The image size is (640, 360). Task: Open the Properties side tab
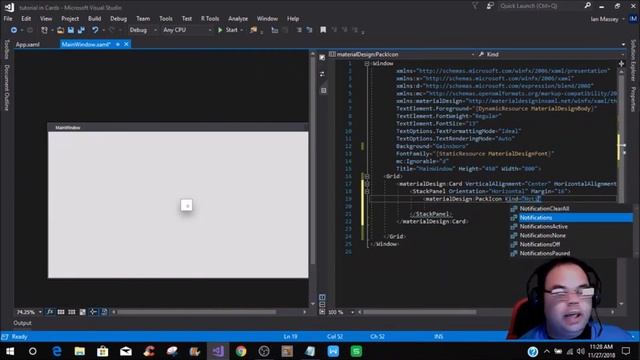point(633,99)
